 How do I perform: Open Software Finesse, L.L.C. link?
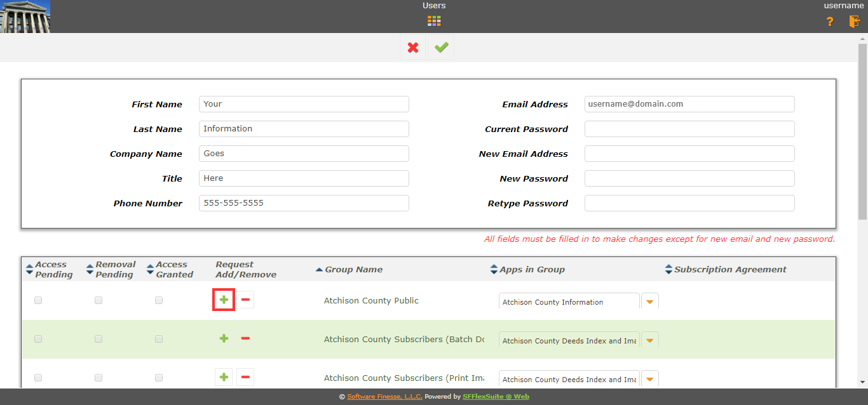pos(385,397)
